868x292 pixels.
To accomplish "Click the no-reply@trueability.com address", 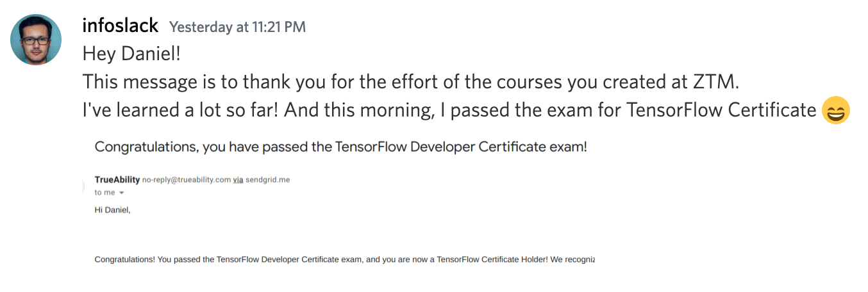I will pyautogui.click(x=187, y=180).
